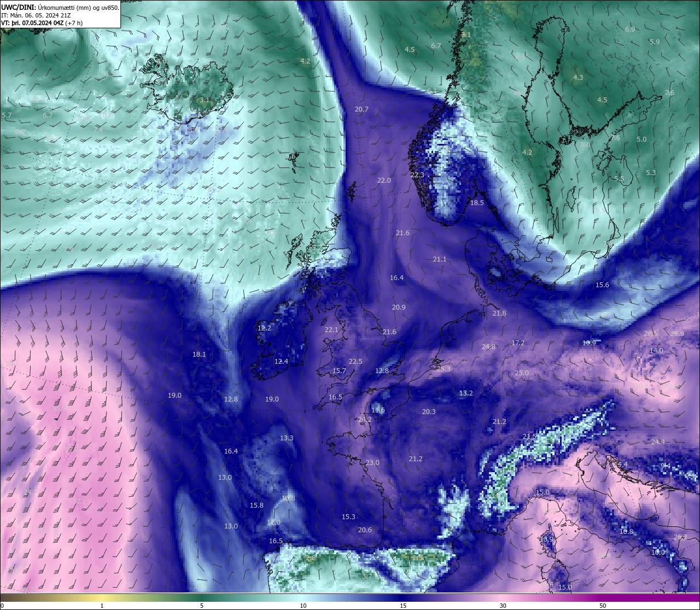Viewport: 700px width, 610px height.
Task: Click the 21.8 value in northern Germany
Action: tap(499, 313)
